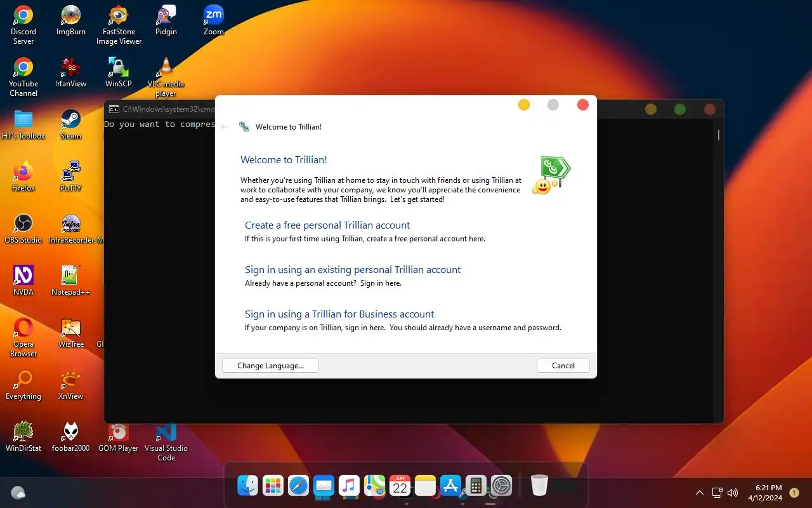Click Create a free personal Trillian account
The image size is (812, 508).
tap(327, 225)
